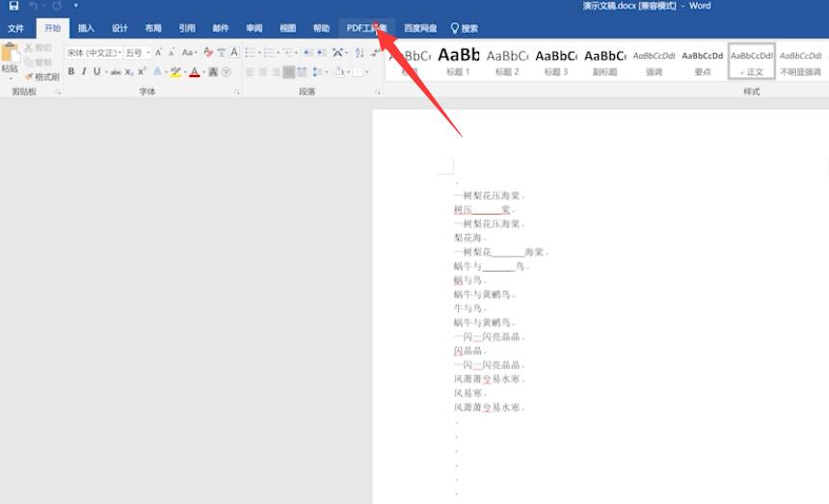The image size is (829, 504).
Task: Apply the yellow text highlight color
Action: 175,72
